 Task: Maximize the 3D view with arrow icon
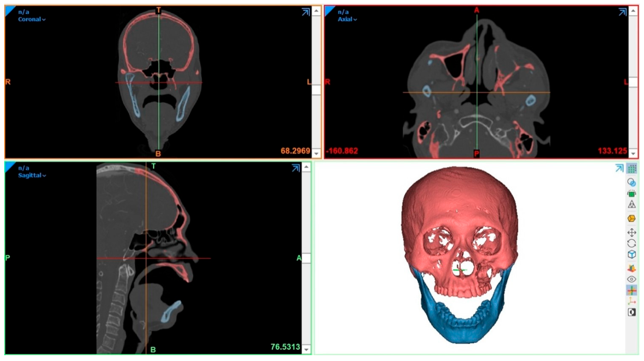pos(619,168)
